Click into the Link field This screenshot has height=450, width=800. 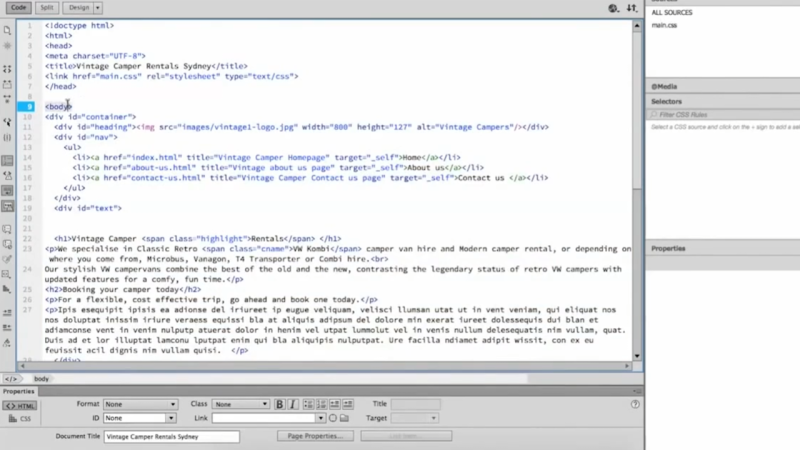[264, 418]
